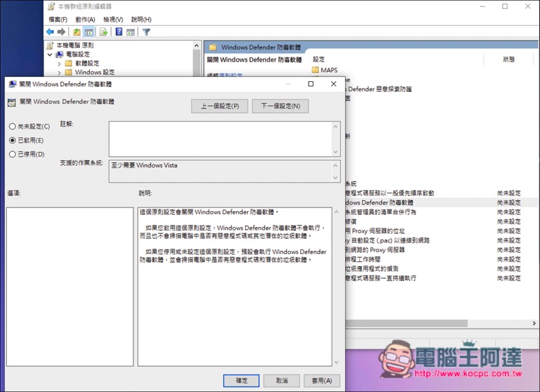Screen dimensions: 540x392
Task: Click the 下一個設定(N) button
Action: (x=280, y=106)
